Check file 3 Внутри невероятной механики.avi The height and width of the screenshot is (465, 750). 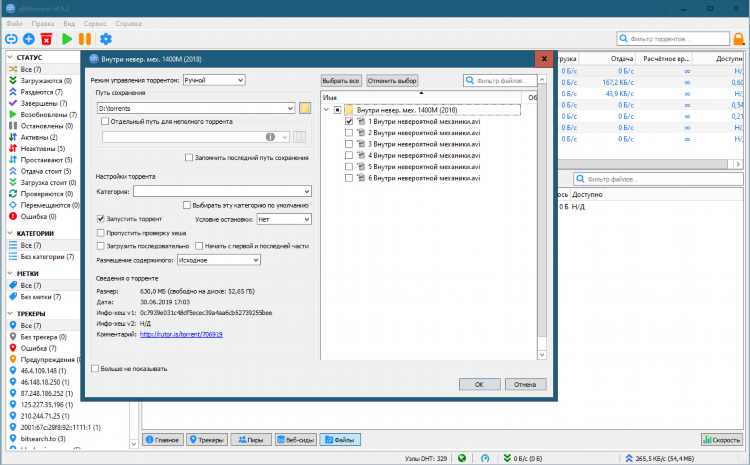(x=349, y=144)
